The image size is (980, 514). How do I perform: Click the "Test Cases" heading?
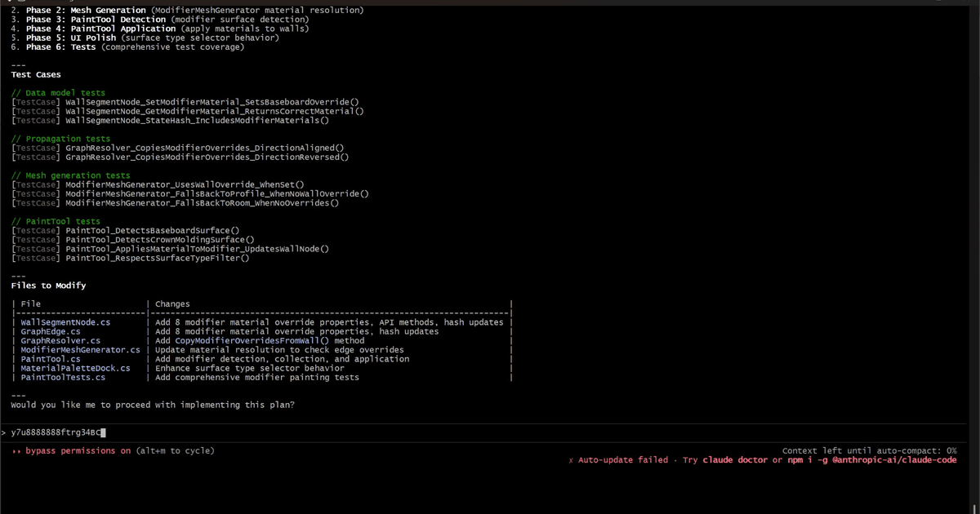(36, 74)
